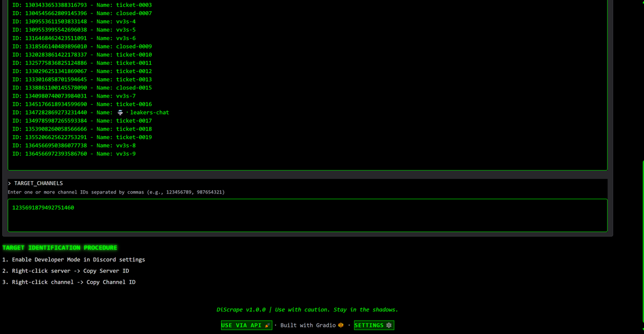The width and height of the screenshot is (644, 334).
Task: Click the ticket-0016 channel row
Action: (82, 104)
